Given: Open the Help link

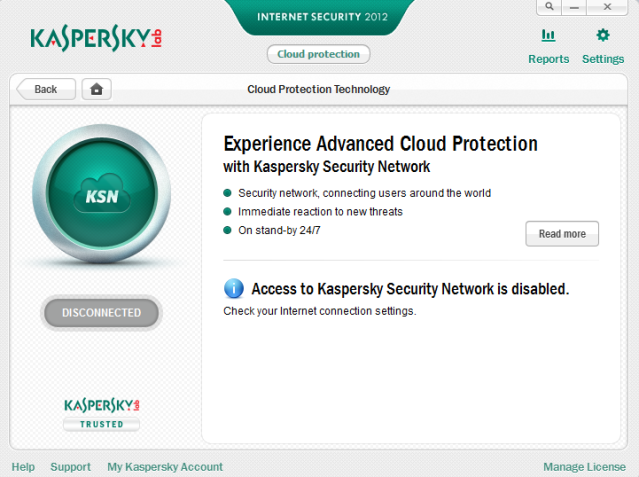Looking at the screenshot, I should click(x=23, y=467).
